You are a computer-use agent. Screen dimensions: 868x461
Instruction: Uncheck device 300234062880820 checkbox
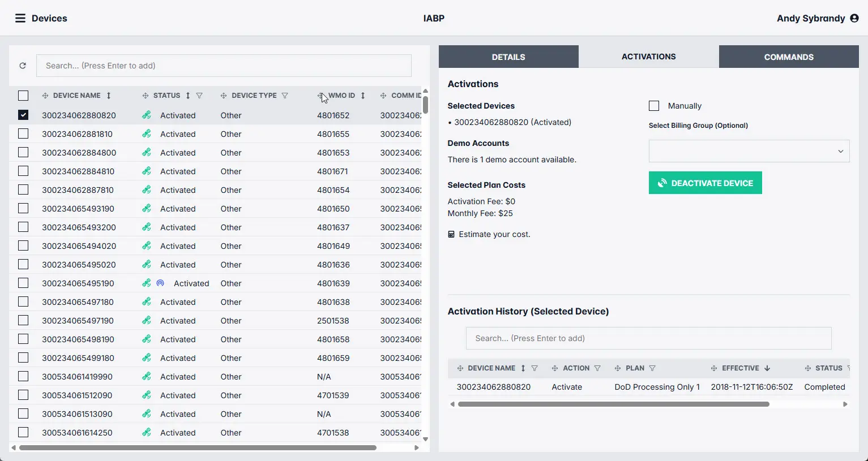[23, 115]
